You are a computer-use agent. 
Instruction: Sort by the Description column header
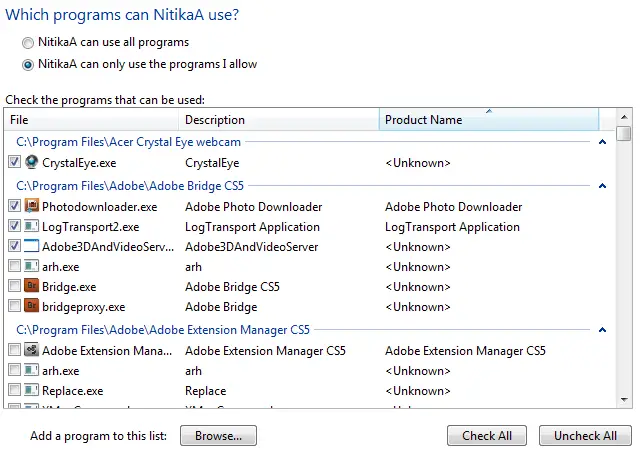click(x=278, y=120)
